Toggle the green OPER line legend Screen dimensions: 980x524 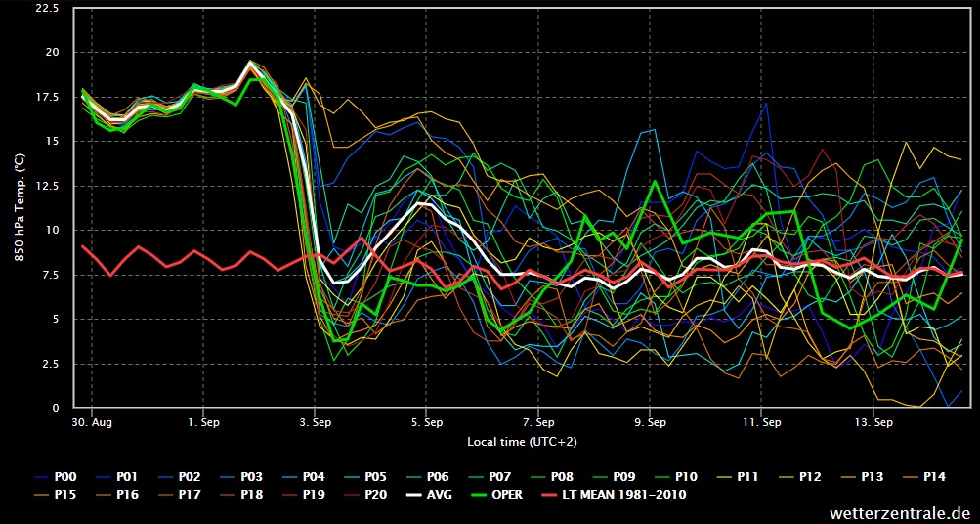[495, 495]
